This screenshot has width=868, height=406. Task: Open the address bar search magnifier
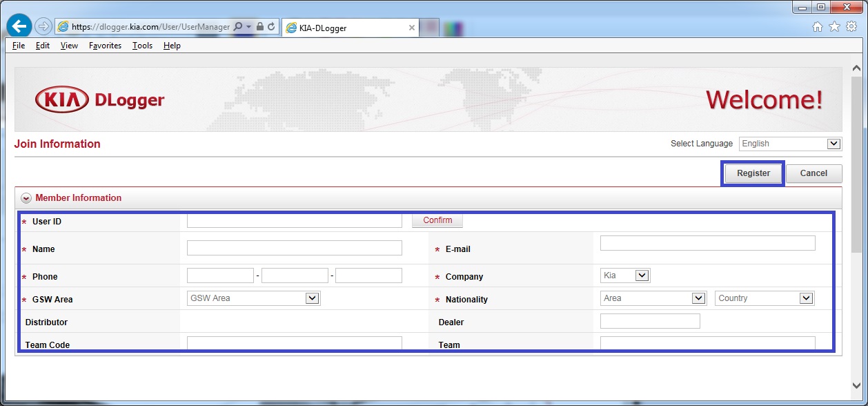pyautogui.click(x=238, y=27)
